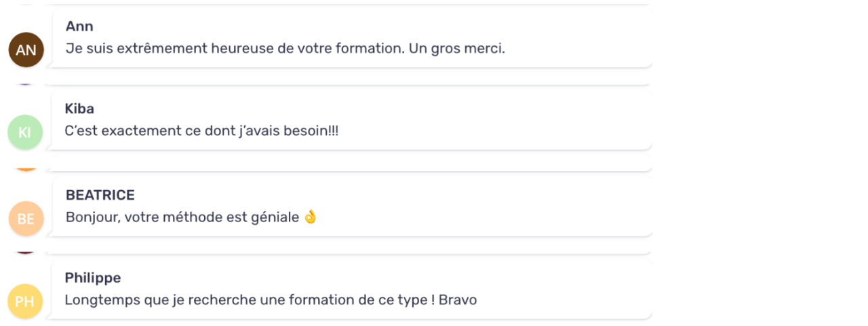Select the BEATRICE name heading
Image resolution: width=868 pixels, height=326 pixels.
[x=100, y=196]
